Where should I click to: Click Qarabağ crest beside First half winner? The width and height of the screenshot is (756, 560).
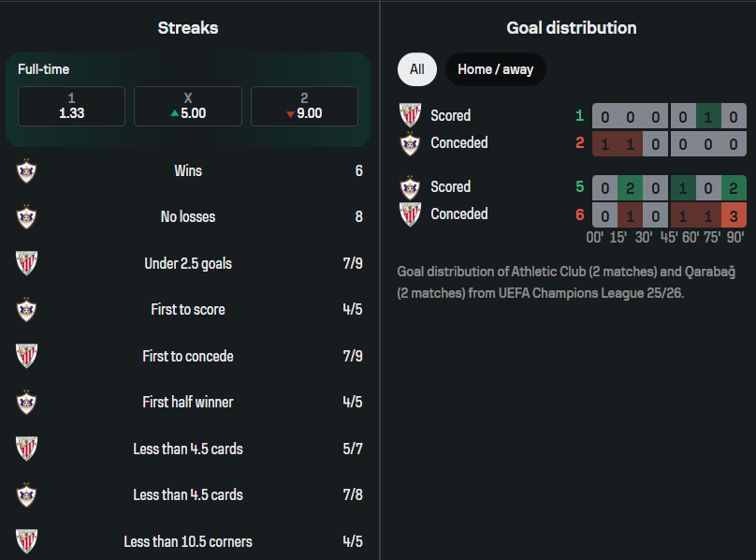tap(26, 403)
